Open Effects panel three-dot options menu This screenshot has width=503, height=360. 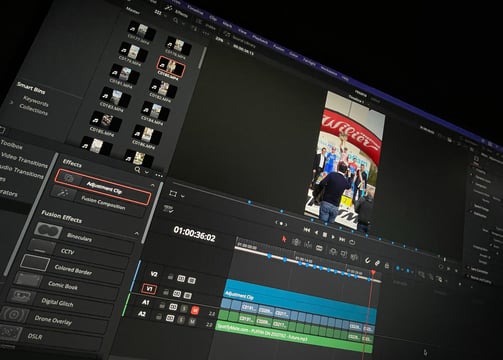(x=159, y=175)
